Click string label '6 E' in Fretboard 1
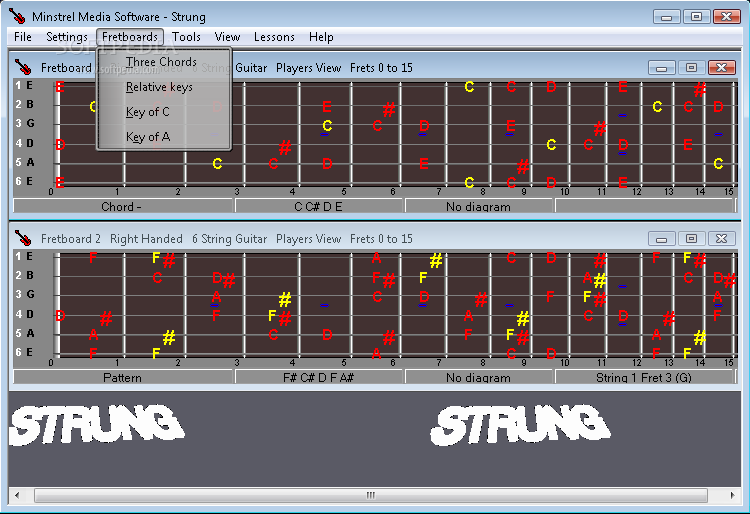This screenshot has height=514, width=750. [24, 181]
